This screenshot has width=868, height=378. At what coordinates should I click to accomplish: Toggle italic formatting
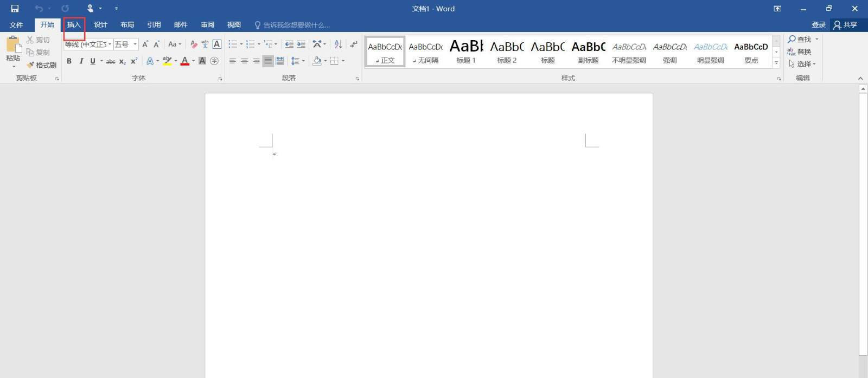pos(81,61)
